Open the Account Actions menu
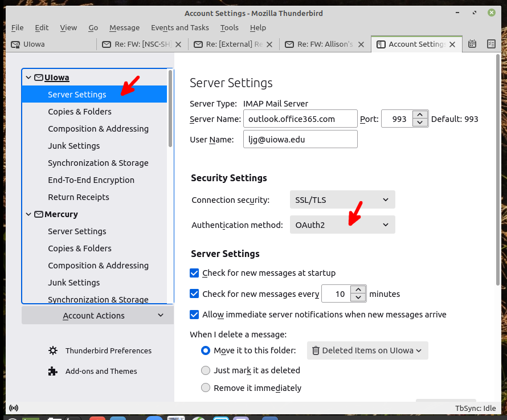The image size is (507, 420). pos(93,315)
